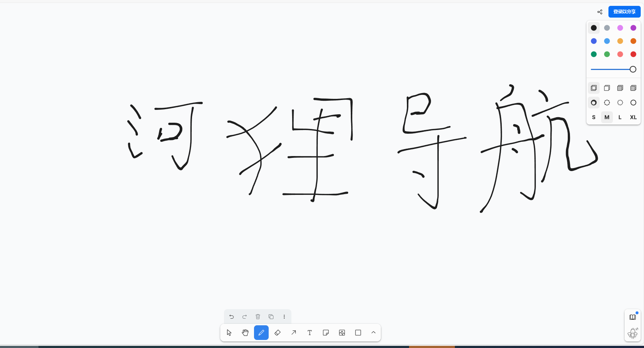Select the Arrow tool
Viewport: 644px width, 348px height.
click(294, 333)
